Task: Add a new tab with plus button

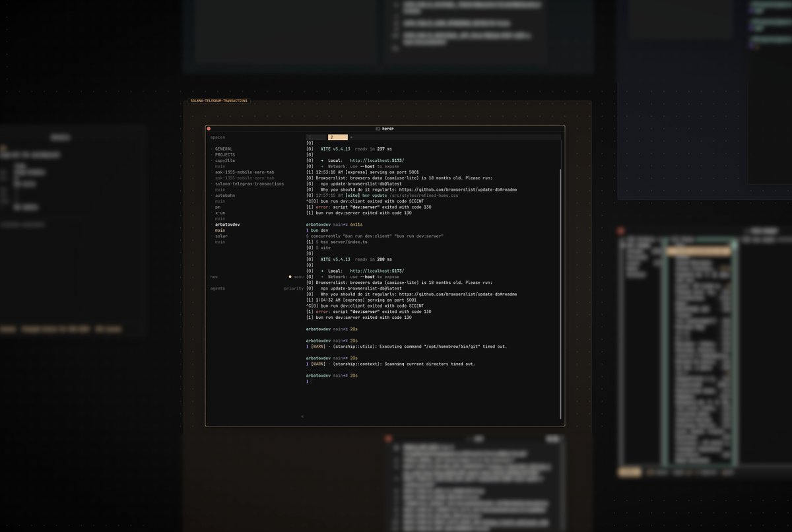Action: tap(351, 137)
